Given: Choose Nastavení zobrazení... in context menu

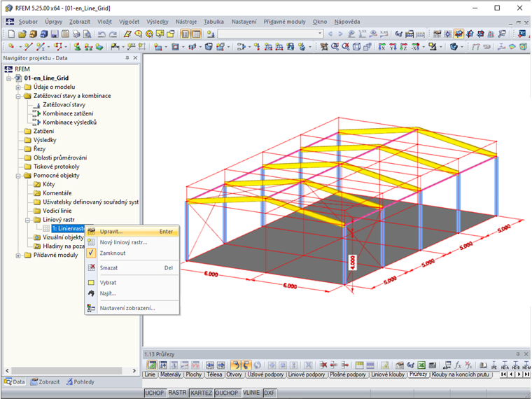Looking at the screenshot, I should click(x=132, y=308).
